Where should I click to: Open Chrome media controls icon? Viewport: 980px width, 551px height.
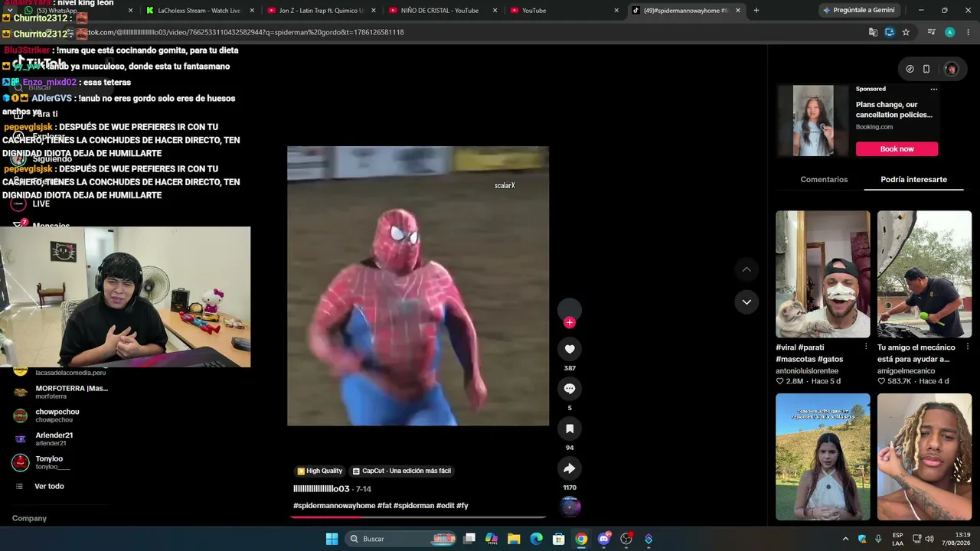pyautogui.click(x=931, y=32)
